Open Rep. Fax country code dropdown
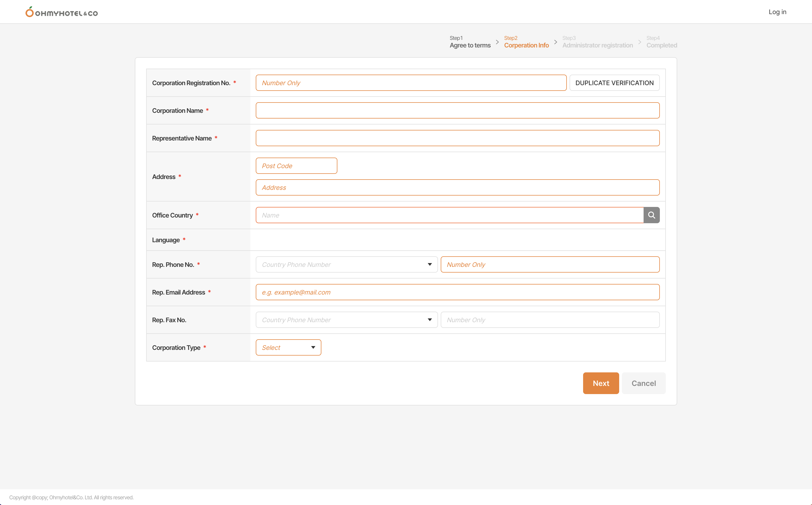This screenshot has height=505, width=812. [x=347, y=320]
